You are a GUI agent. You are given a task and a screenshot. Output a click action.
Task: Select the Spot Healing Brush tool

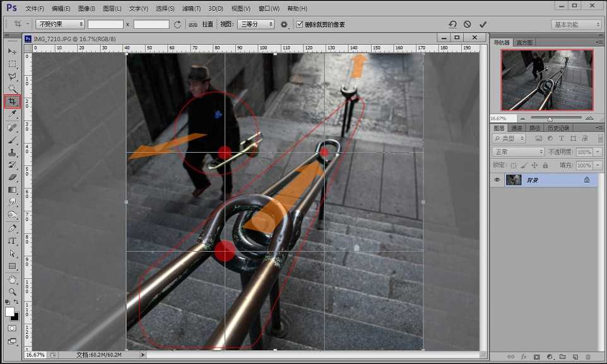12,127
